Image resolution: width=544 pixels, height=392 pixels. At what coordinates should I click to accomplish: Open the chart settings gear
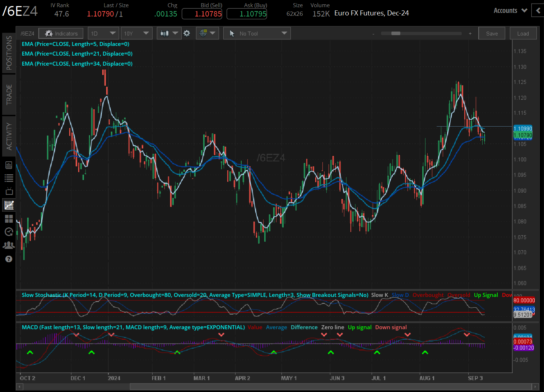click(x=187, y=33)
